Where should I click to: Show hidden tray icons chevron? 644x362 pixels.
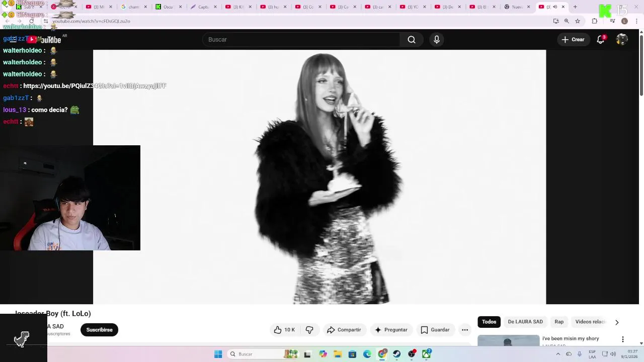click(558, 354)
